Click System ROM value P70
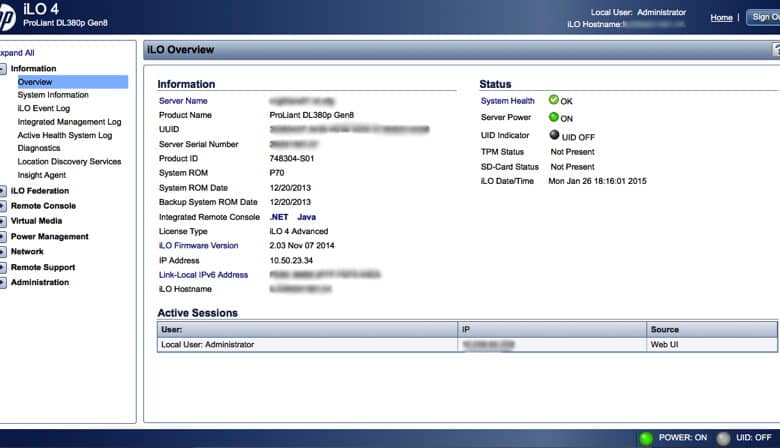This screenshot has width=780, height=448. point(277,173)
